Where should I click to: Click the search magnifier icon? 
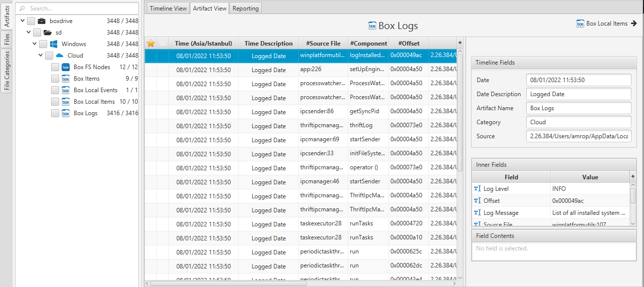click(23, 9)
